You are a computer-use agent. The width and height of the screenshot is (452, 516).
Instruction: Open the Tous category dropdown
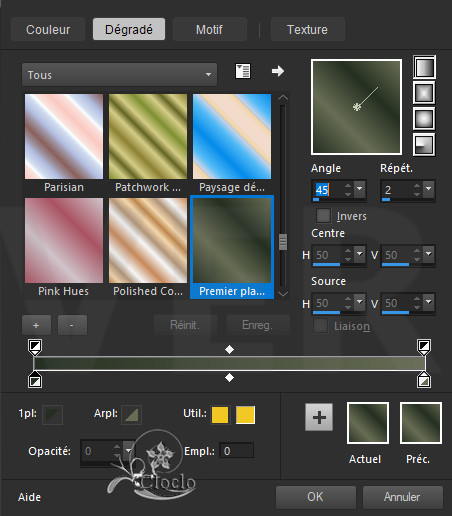click(119, 75)
